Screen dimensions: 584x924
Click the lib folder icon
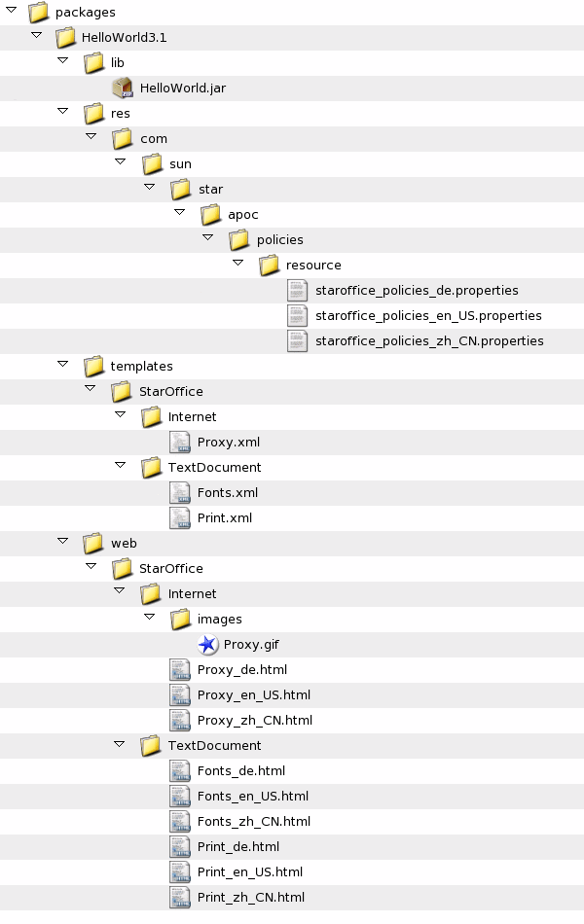click(x=93, y=62)
